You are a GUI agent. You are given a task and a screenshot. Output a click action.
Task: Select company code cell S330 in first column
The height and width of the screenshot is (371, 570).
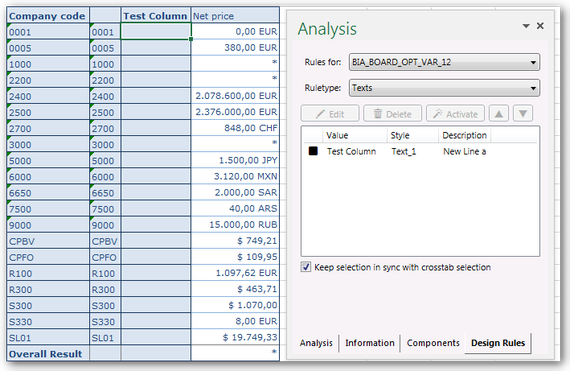click(x=48, y=322)
